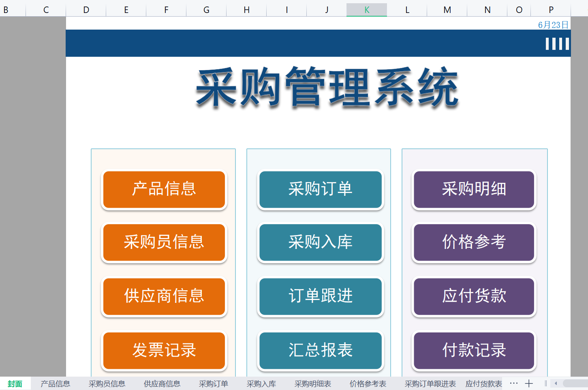Select column G header

pyautogui.click(x=206, y=10)
